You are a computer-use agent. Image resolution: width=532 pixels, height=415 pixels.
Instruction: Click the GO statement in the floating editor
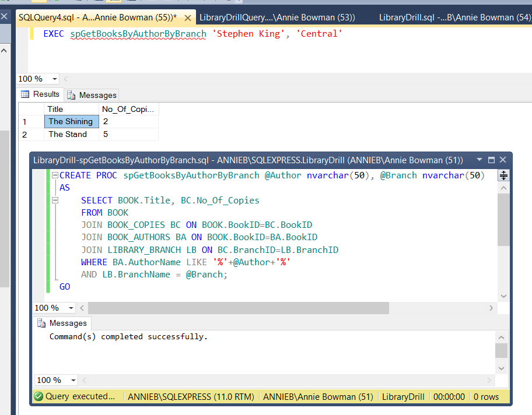point(65,287)
